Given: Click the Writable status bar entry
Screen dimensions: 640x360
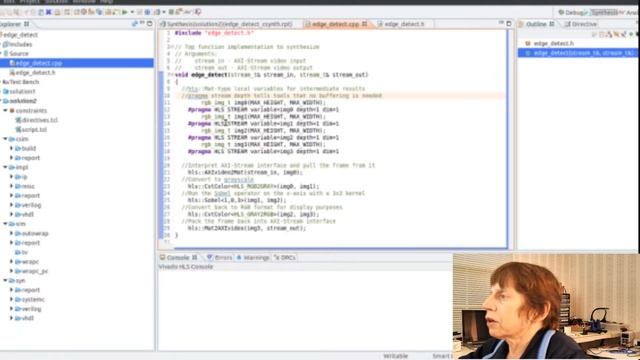Looking at the screenshot, I should [396, 356].
